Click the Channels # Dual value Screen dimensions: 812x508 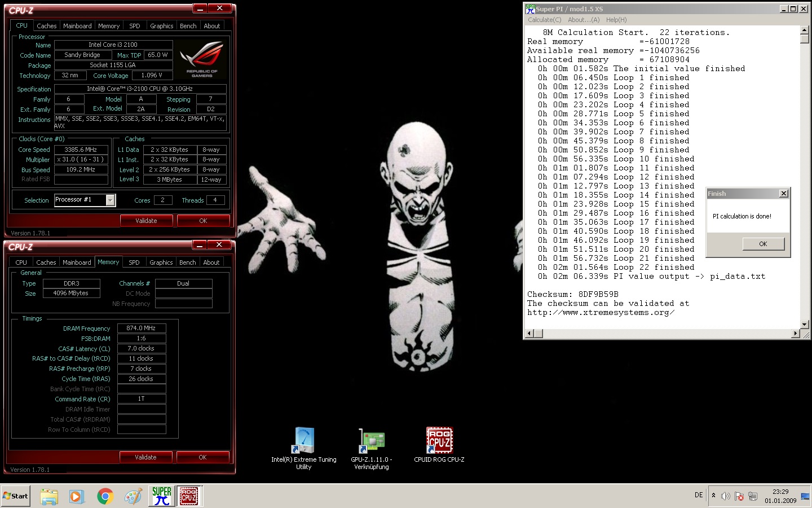[183, 283]
